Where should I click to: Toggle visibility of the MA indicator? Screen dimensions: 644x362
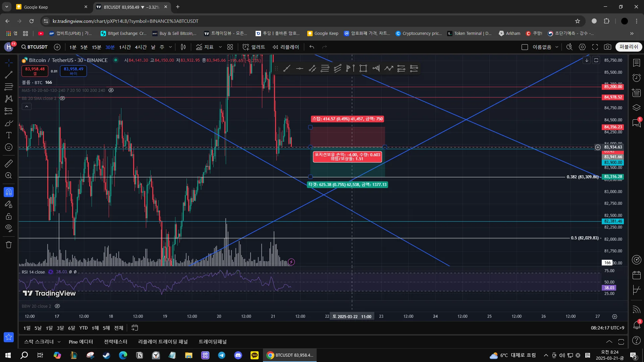(x=111, y=90)
